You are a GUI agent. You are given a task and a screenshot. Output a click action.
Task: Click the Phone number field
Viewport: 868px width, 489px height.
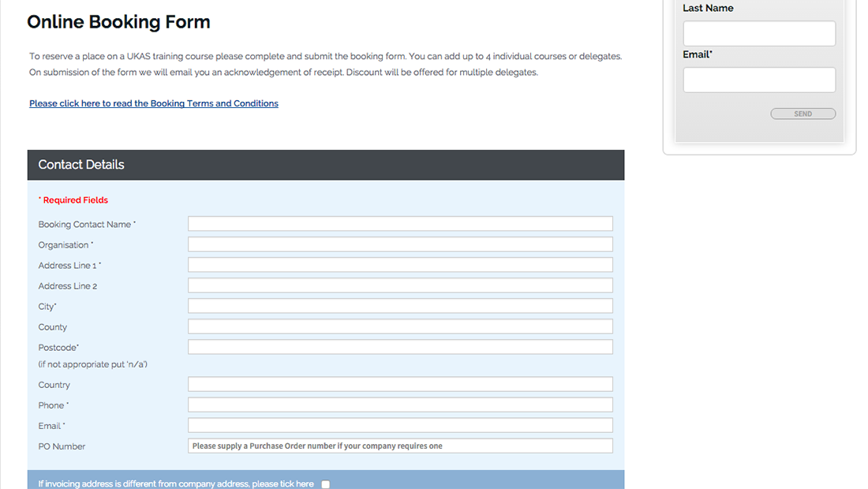400,405
